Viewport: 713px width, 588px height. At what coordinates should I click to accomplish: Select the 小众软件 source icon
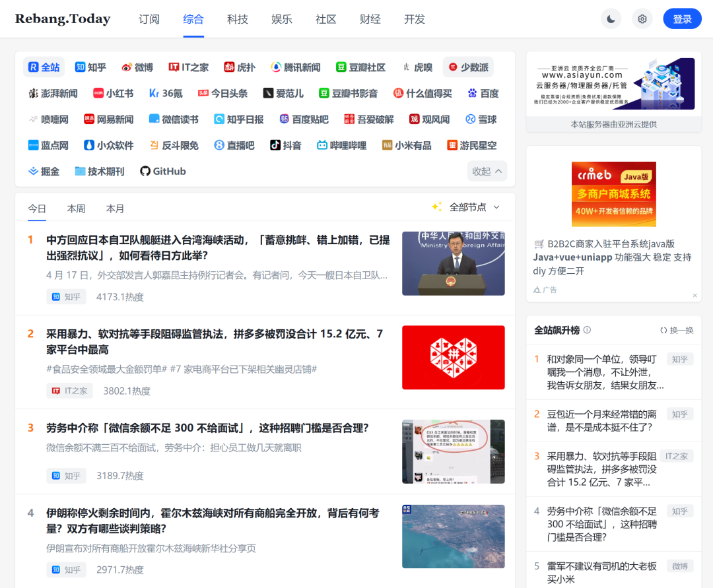[109, 145]
